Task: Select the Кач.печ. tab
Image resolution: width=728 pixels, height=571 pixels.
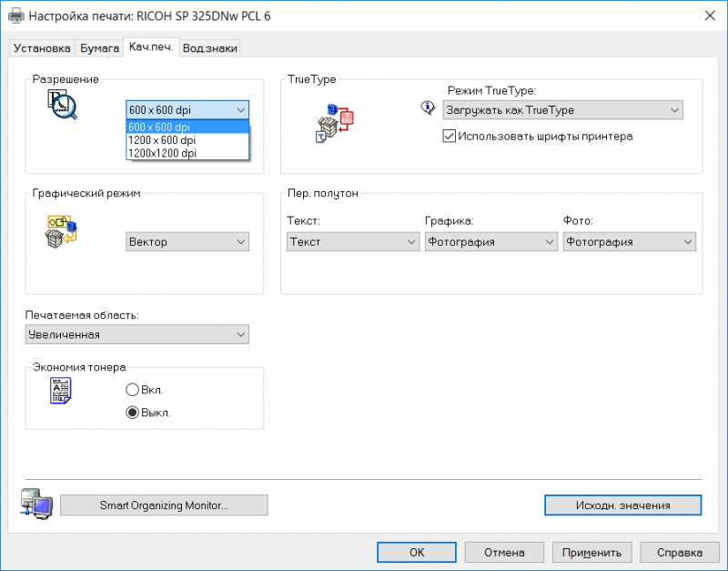Action: coord(151,47)
